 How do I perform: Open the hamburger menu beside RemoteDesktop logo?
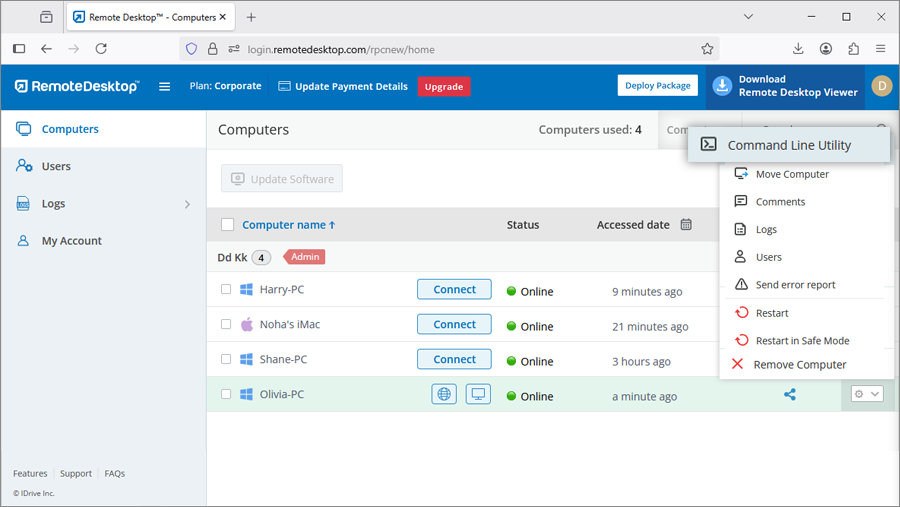click(x=165, y=87)
